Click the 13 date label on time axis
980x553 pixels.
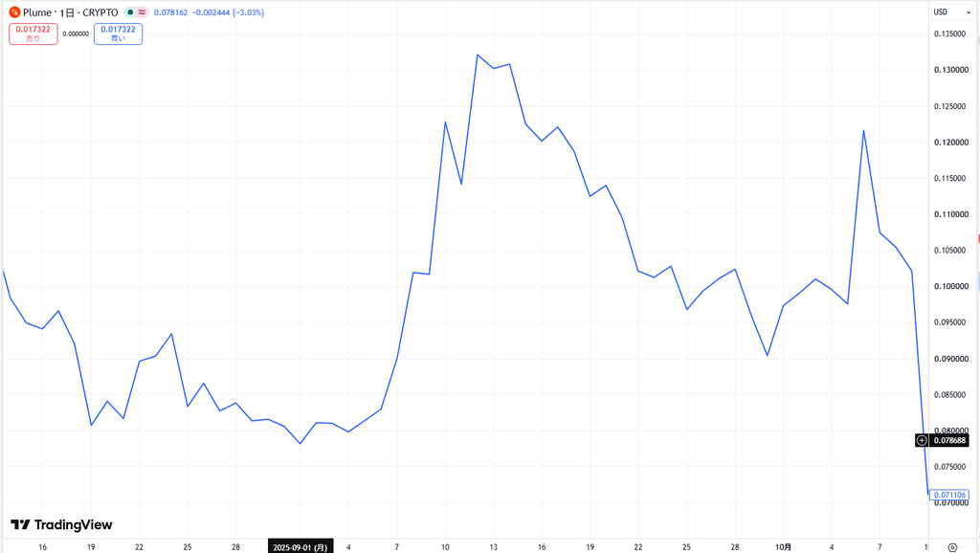pyautogui.click(x=493, y=546)
